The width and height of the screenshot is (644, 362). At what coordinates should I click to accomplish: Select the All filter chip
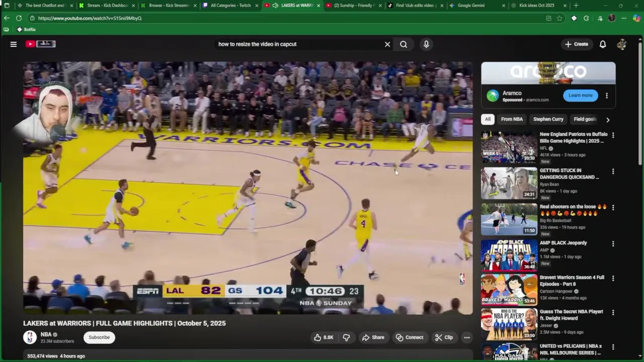pyautogui.click(x=488, y=119)
